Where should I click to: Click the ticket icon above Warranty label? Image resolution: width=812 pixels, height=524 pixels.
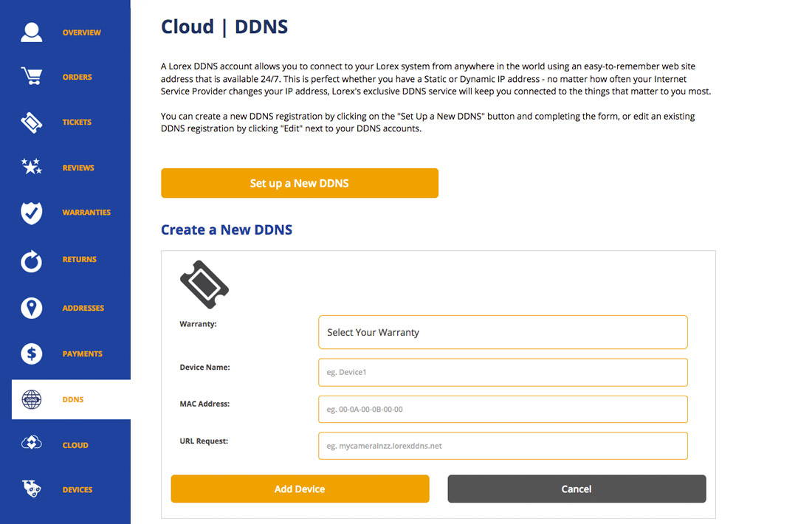point(204,284)
